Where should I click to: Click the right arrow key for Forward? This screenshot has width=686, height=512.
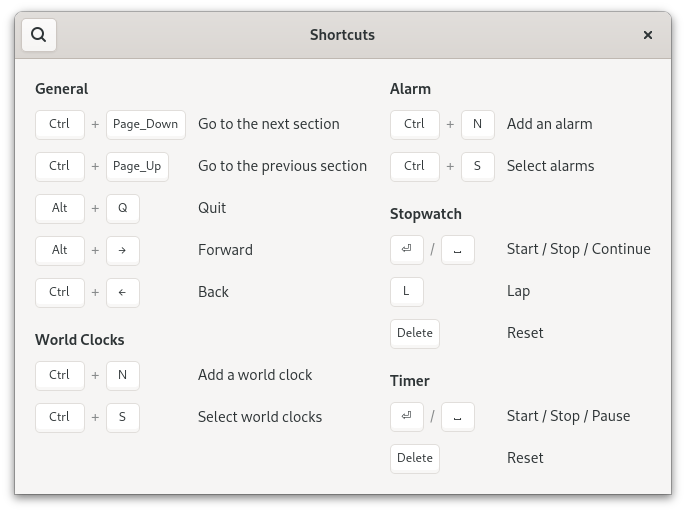pos(123,250)
